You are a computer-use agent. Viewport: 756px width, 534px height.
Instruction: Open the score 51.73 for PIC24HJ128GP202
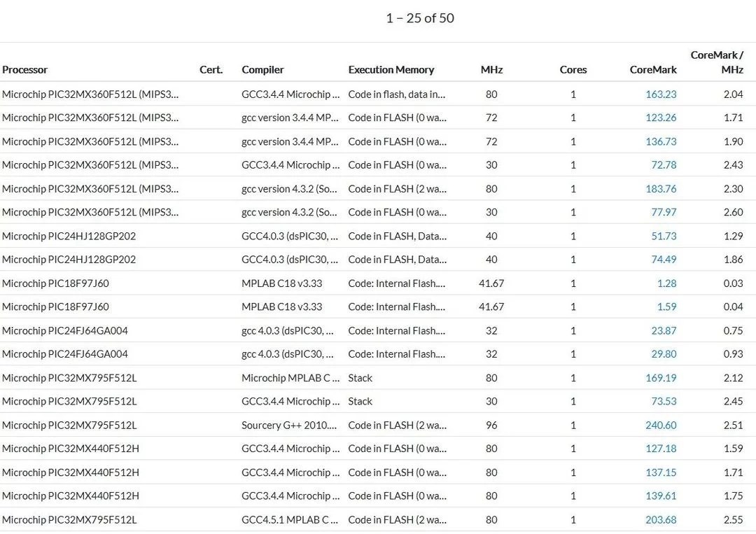663,236
